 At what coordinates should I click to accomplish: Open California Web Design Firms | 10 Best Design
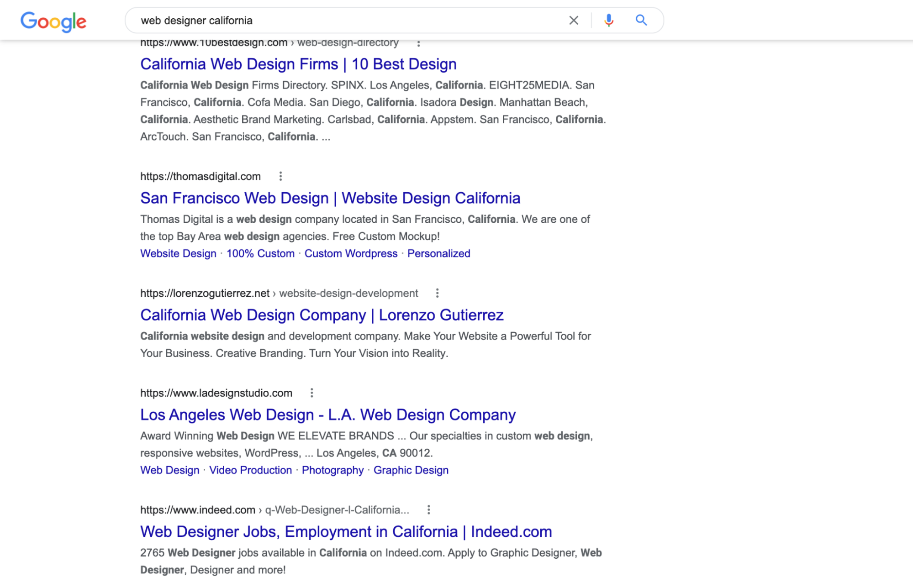298,64
